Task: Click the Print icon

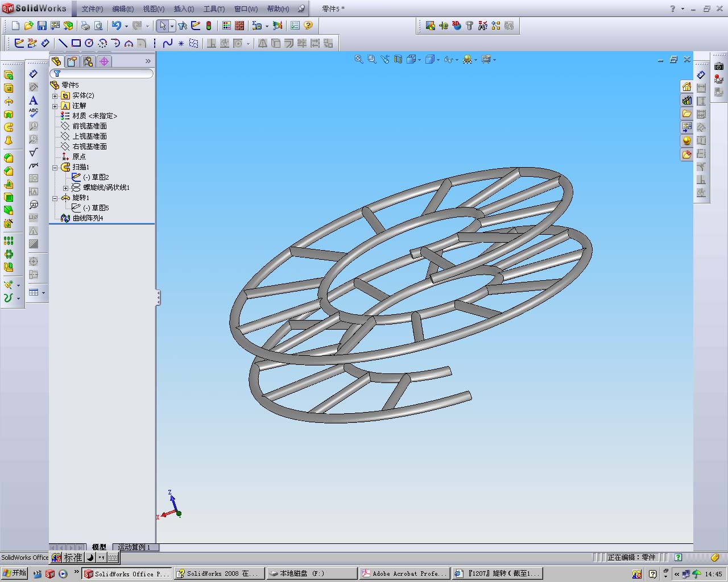Action: 85,26
